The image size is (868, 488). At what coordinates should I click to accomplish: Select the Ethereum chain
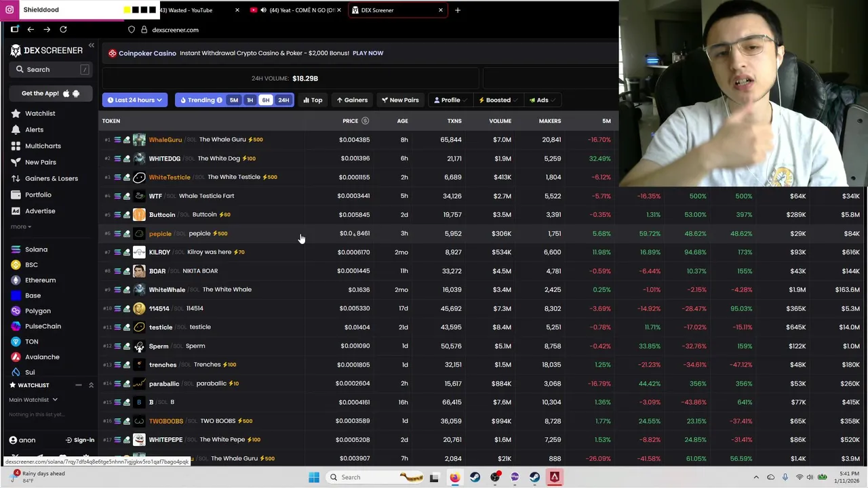click(x=40, y=280)
